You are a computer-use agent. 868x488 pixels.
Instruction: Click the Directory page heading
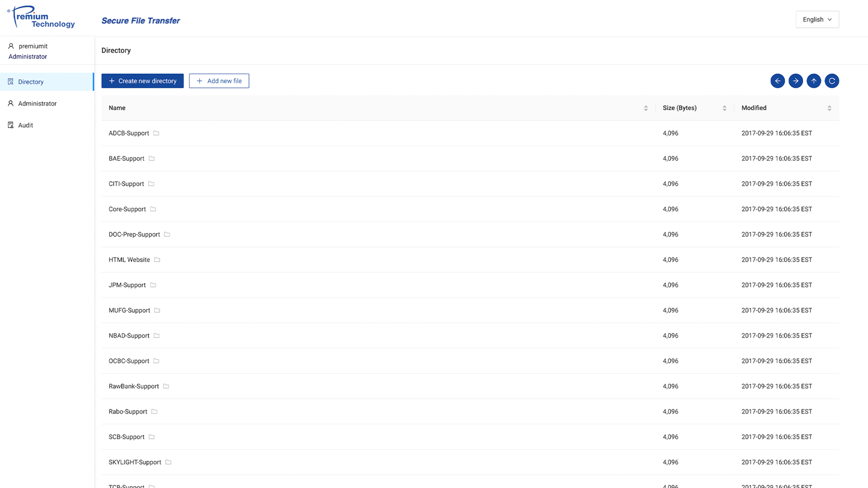click(x=116, y=50)
